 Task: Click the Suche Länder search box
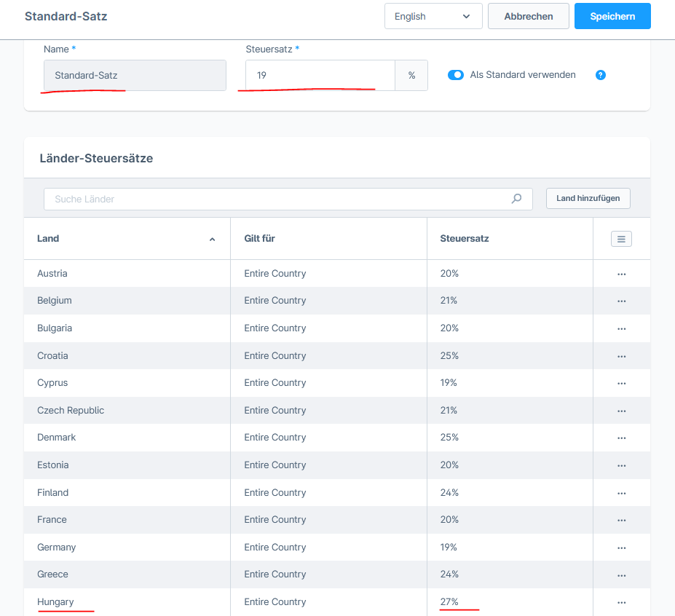pos(288,199)
